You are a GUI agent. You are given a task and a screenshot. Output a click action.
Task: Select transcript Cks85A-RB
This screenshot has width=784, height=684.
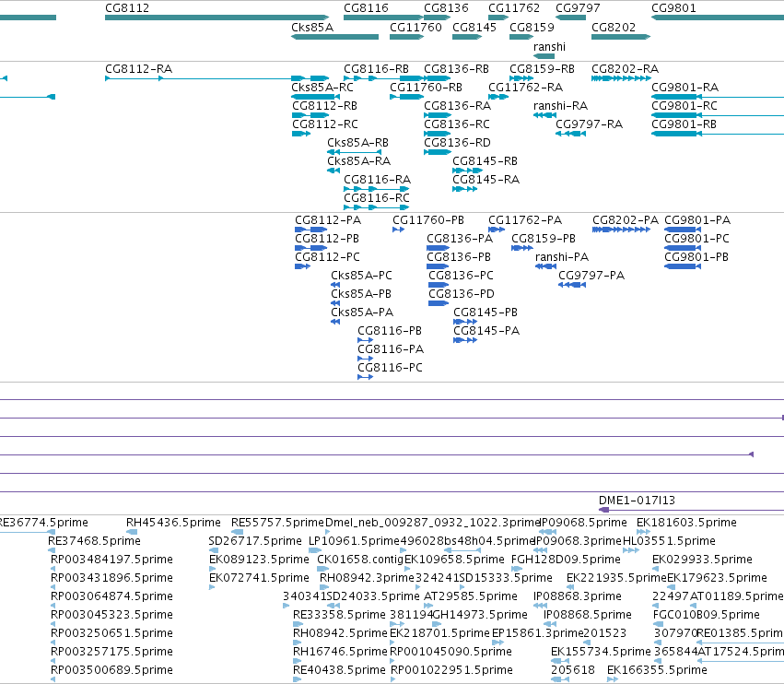tap(355, 152)
